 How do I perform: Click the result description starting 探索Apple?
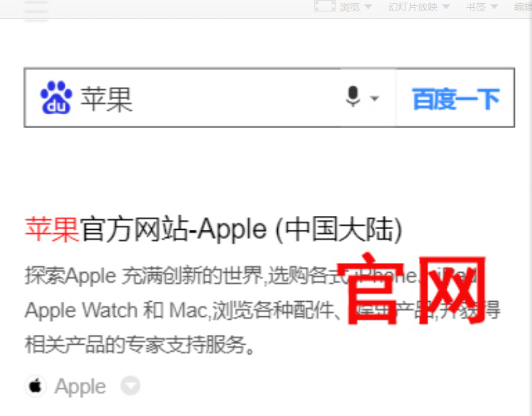(x=262, y=310)
